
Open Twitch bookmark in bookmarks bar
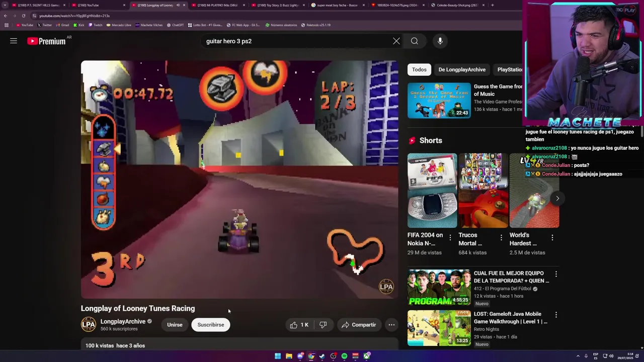[95, 25]
